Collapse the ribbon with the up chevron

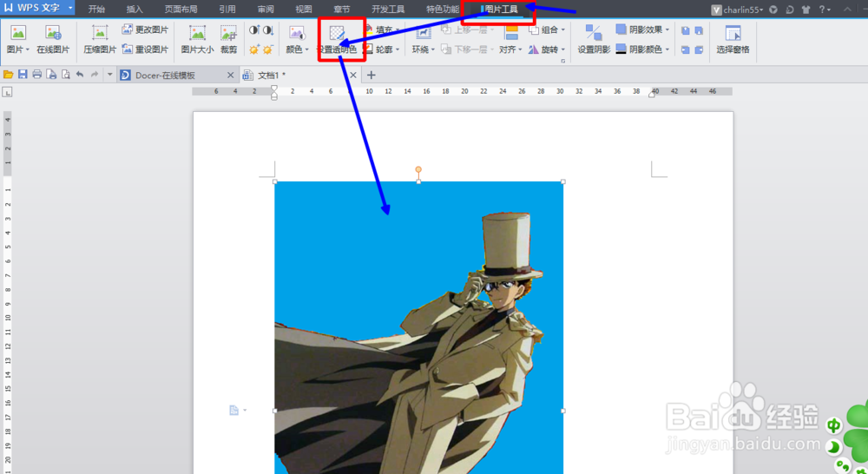point(847,9)
